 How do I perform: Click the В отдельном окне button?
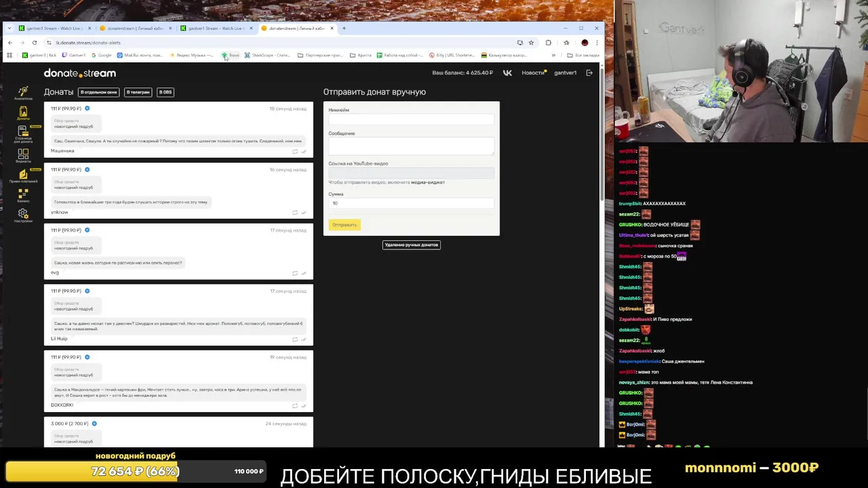(x=99, y=92)
